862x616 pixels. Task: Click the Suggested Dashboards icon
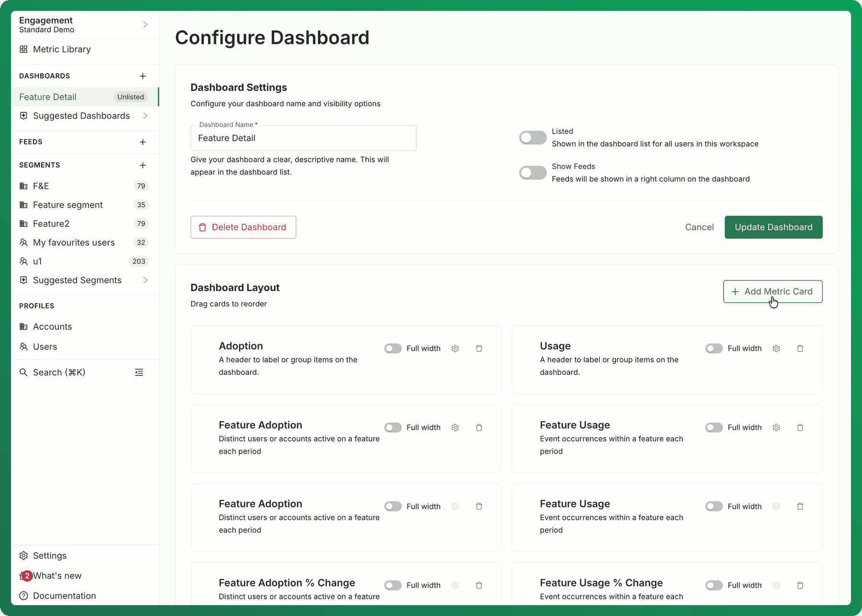(23, 116)
